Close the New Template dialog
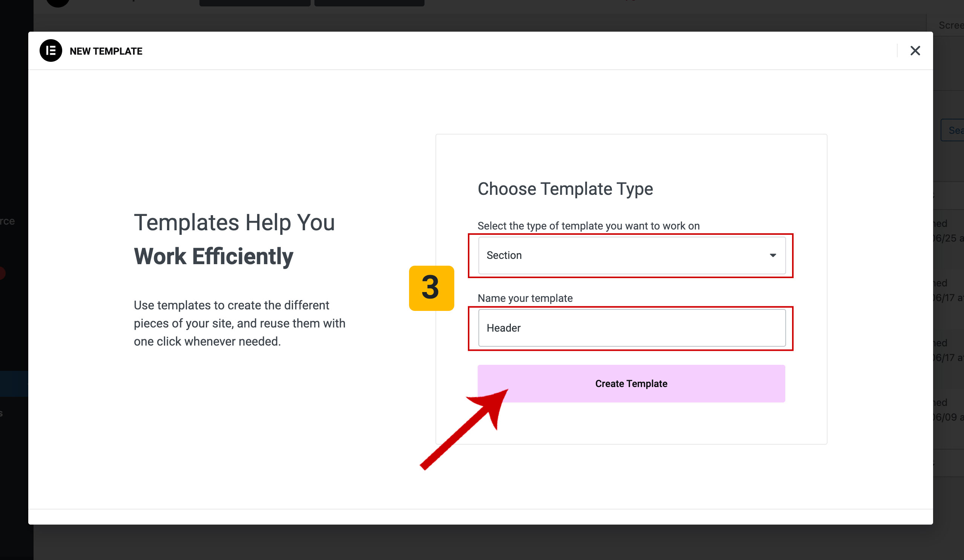The image size is (964, 560). click(x=915, y=50)
